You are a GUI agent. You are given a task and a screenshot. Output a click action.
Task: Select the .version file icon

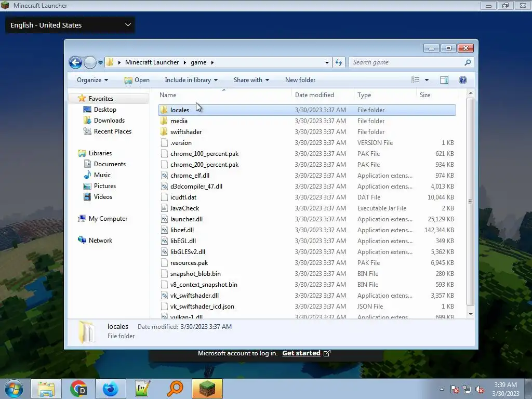pyautogui.click(x=164, y=142)
